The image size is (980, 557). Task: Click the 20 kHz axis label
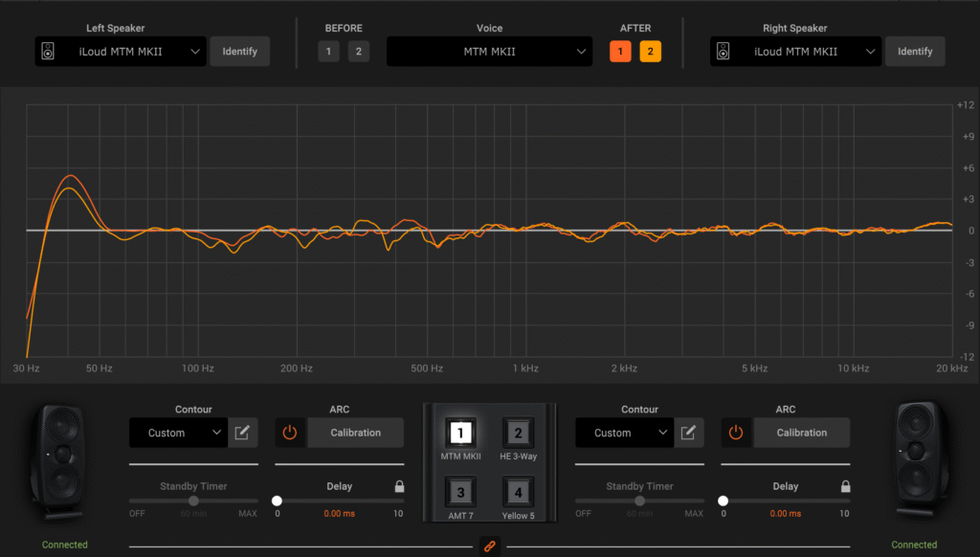click(x=952, y=368)
